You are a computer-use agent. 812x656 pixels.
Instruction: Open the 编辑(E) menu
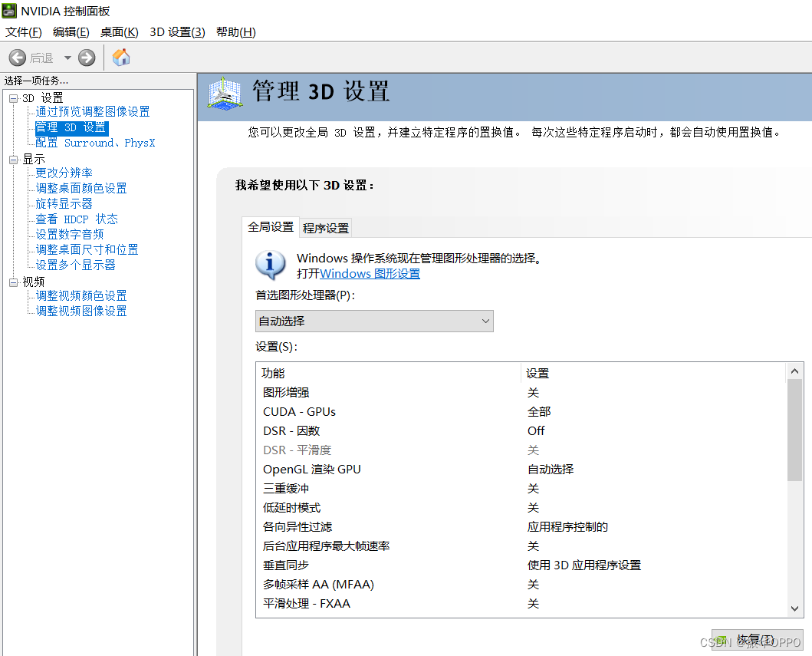tap(71, 32)
